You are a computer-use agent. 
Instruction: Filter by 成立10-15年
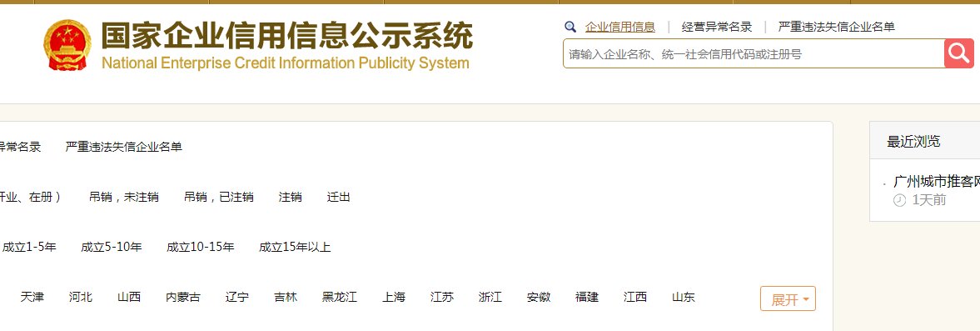tap(201, 247)
